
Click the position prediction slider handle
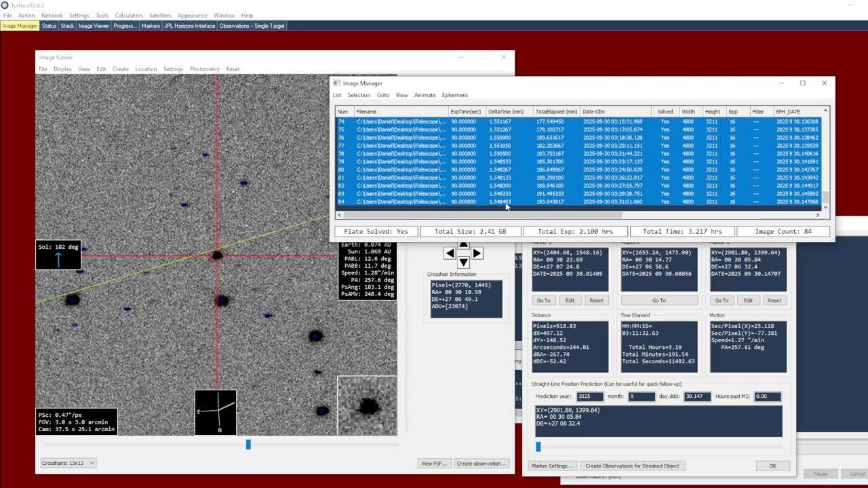point(538,447)
